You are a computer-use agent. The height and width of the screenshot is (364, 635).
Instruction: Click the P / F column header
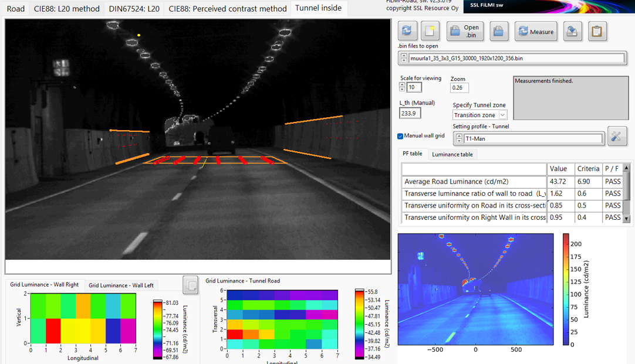coord(612,169)
